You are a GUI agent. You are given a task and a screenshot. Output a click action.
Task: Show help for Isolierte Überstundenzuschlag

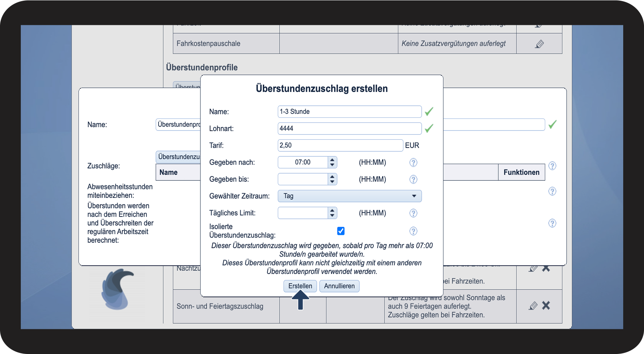pyautogui.click(x=413, y=231)
